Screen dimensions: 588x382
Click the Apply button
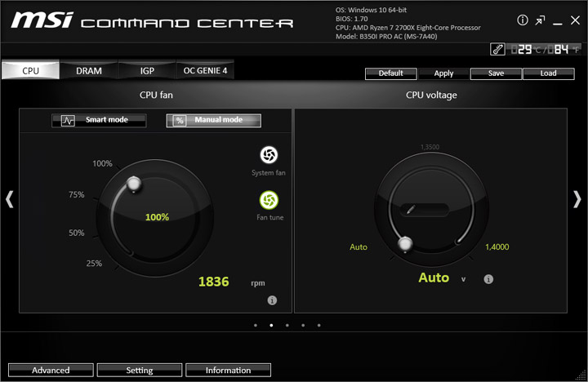[443, 73]
